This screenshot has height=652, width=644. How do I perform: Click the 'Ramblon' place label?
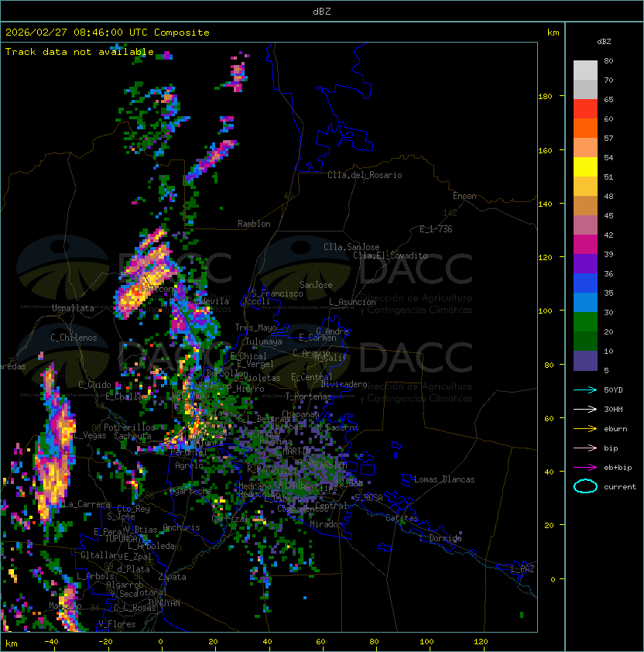254,224
